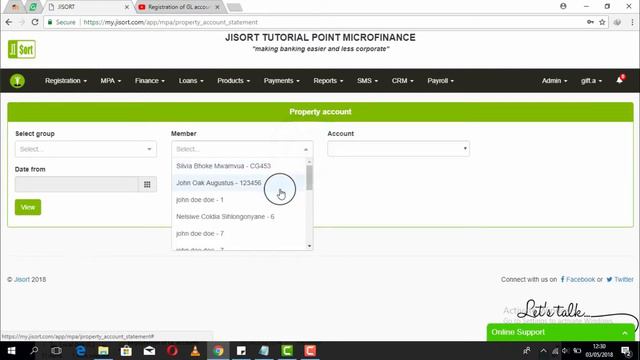The width and height of the screenshot is (640, 360).
Task: Expand the CRM dropdown menu
Action: pos(402,81)
